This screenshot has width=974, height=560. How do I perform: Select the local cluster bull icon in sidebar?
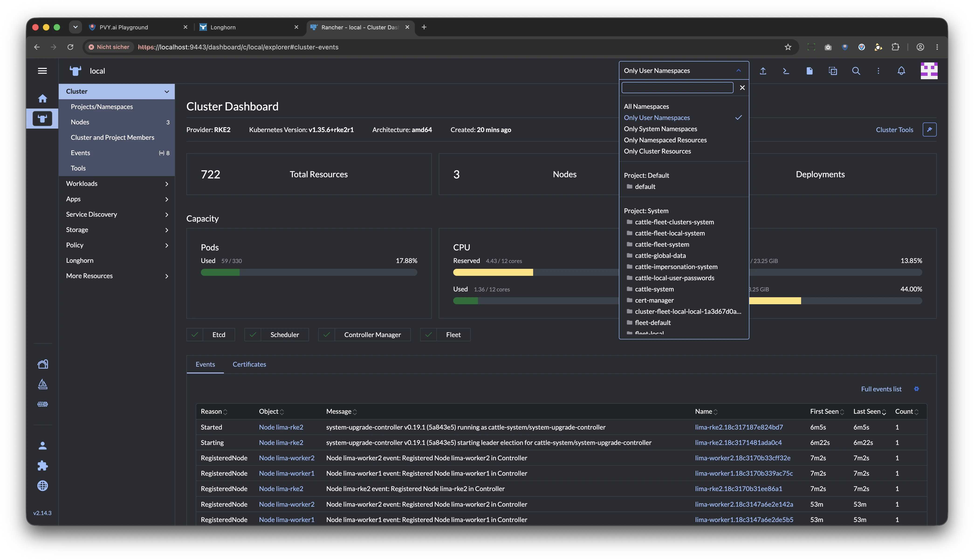42,119
